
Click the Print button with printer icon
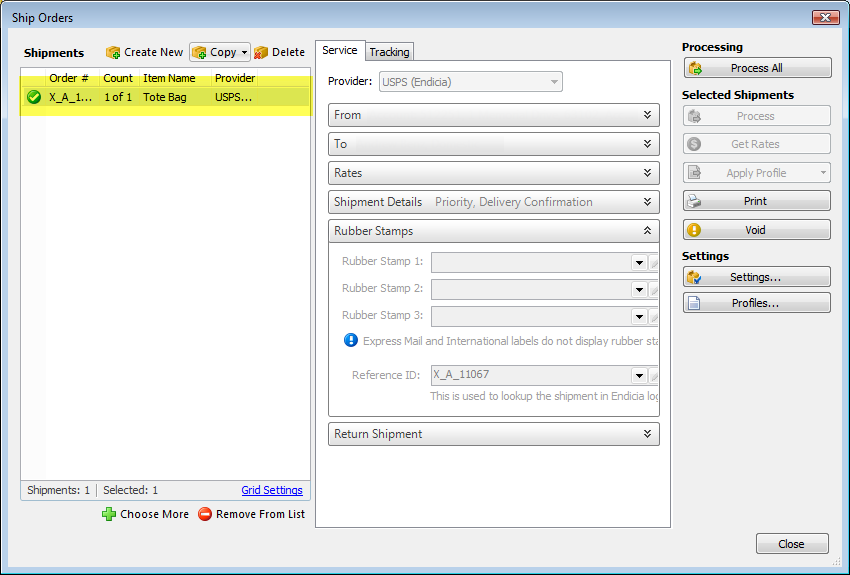[x=757, y=201]
